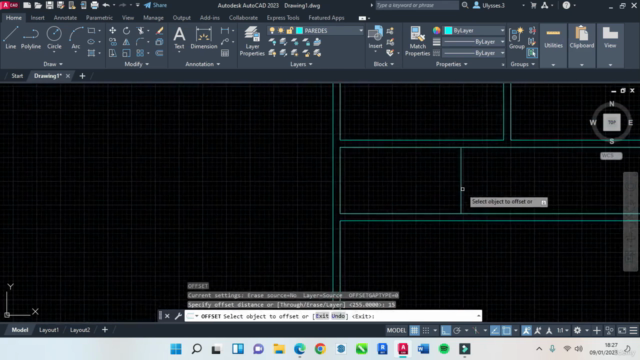
Task: Click the Plot (print) icon
Action: tap(94, 5)
